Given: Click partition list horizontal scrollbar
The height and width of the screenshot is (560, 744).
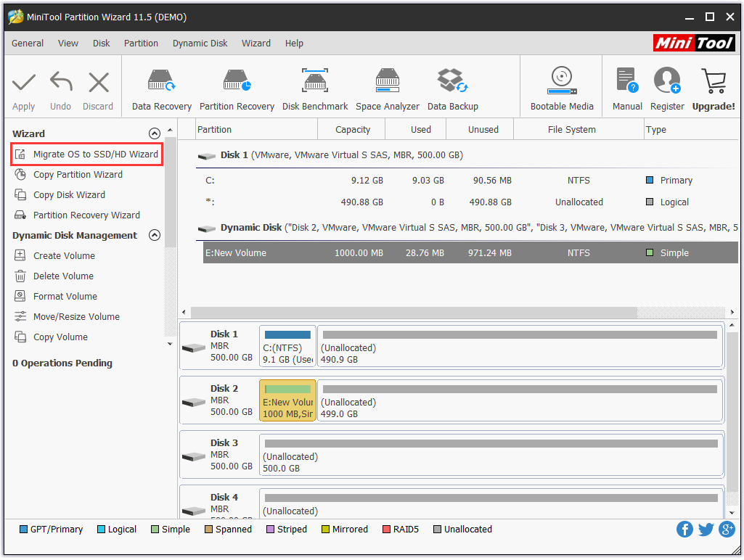Looking at the screenshot, I should [x=414, y=313].
